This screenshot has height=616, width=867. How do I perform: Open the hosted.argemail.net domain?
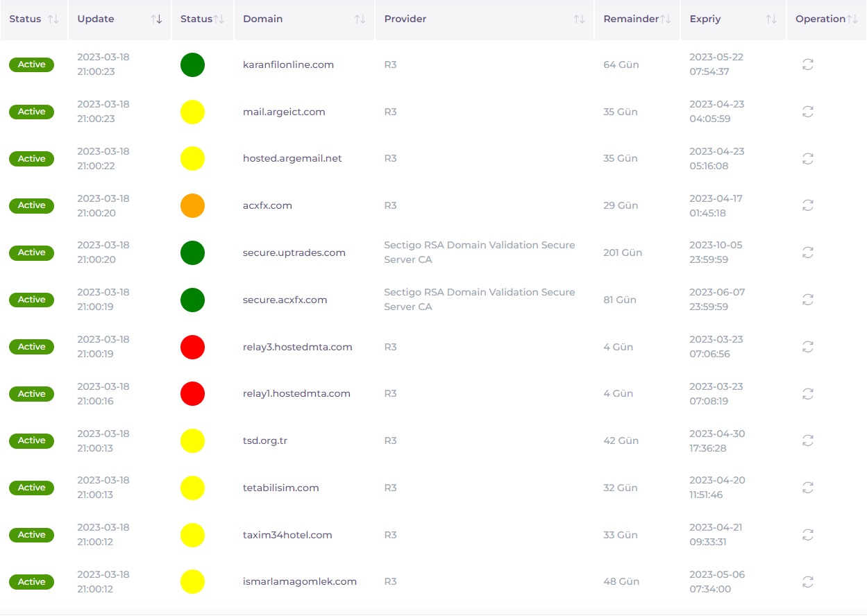click(x=292, y=158)
